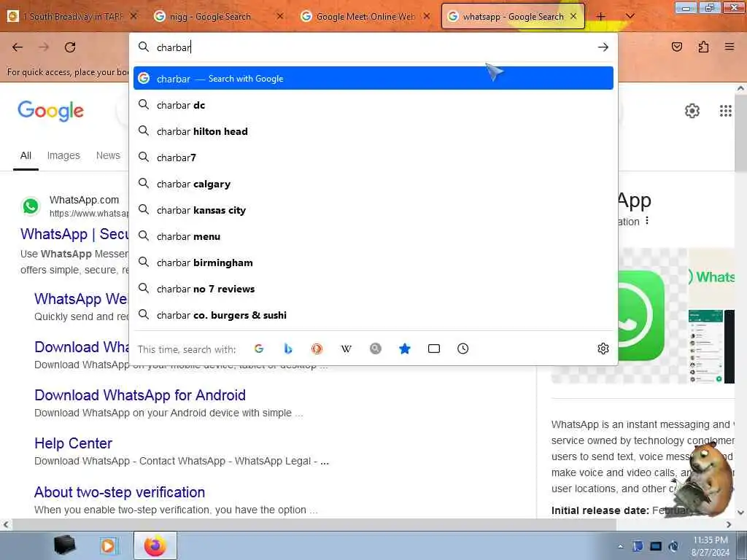Open the Help Center link
This screenshot has height=560, width=747.
tap(74, 443)
